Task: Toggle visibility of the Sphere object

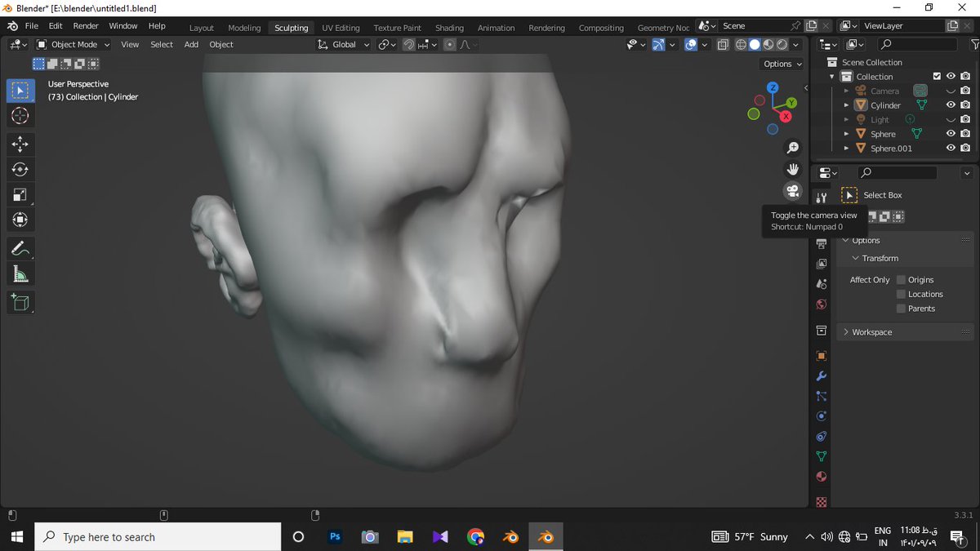Action: (950, 133)
